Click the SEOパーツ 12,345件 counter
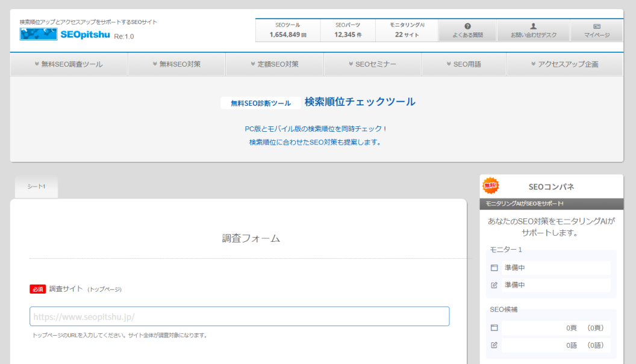This screenshot has width=636, height=364. pyautogui.click(x=348, y=30)
